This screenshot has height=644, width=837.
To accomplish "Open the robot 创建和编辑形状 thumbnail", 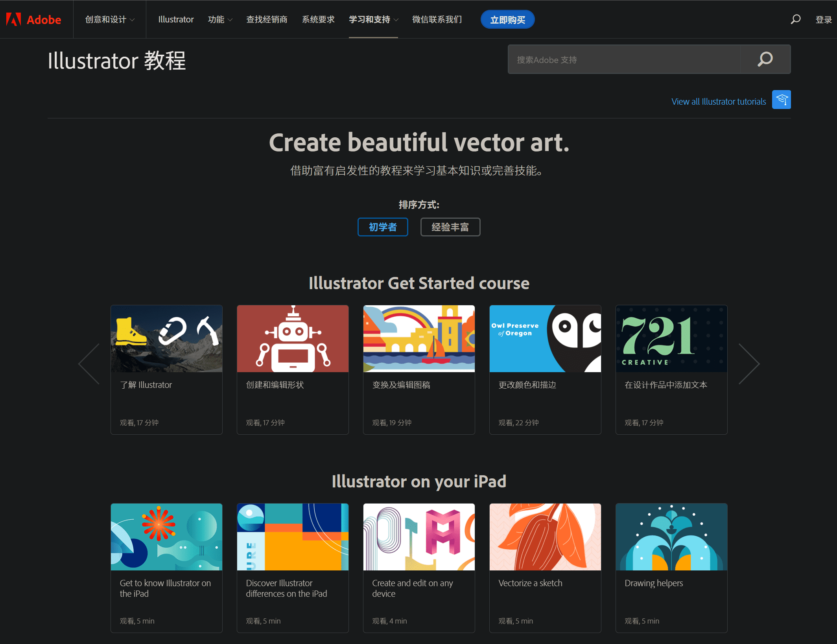I will [293, 339].
